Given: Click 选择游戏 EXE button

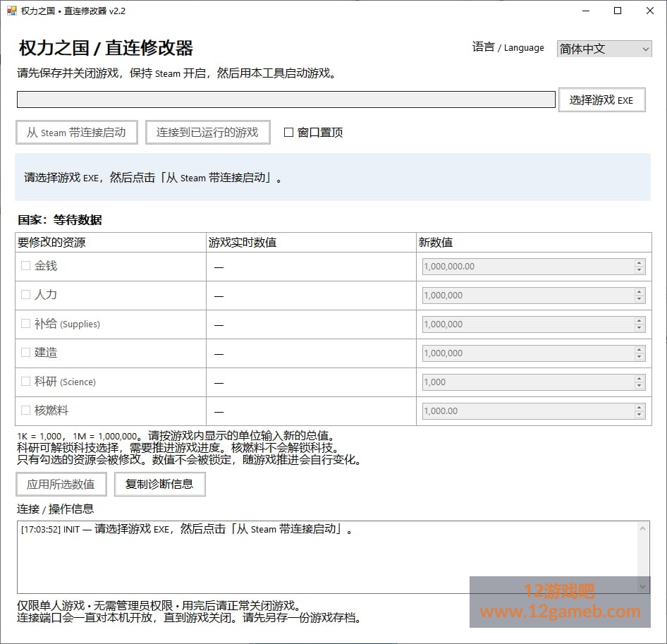Looking at the screenshot, I should [601, 100].
